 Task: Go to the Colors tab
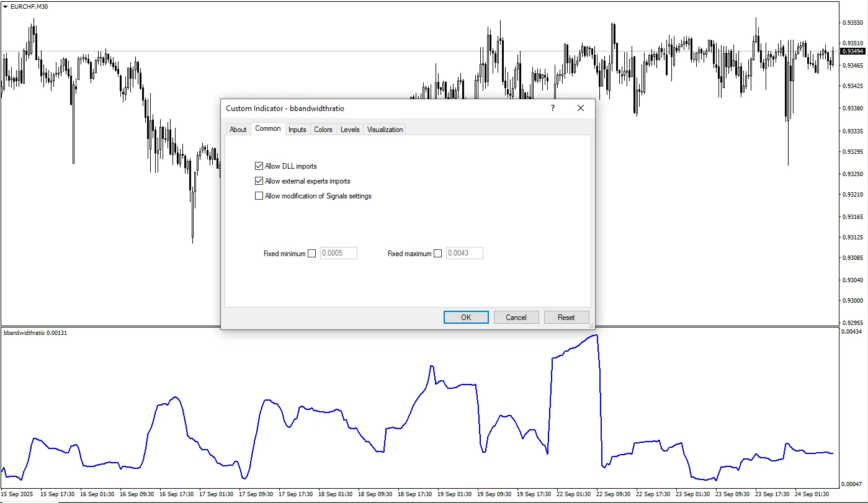click(x=323, y=130)
